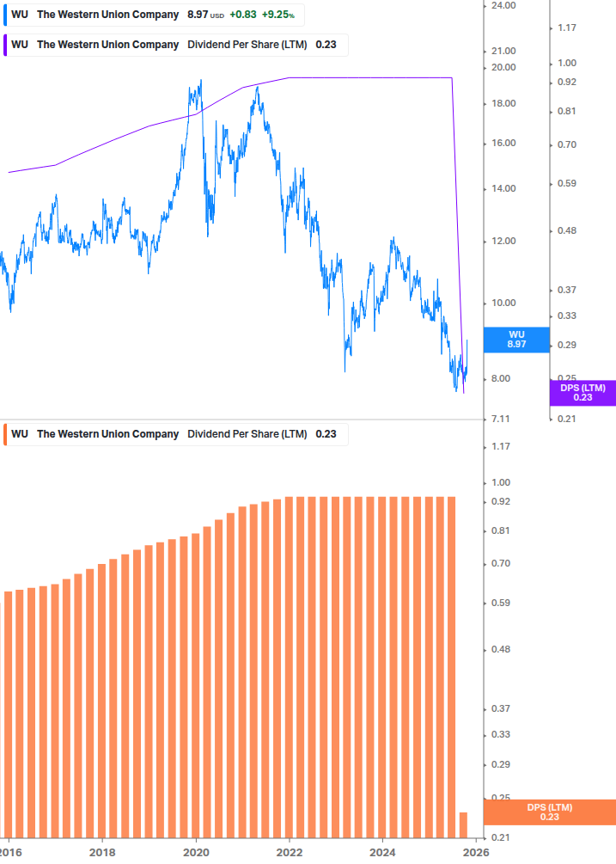Click the 2026 label on the time axis
The width and height of the screenshot is (616, 864).
tap(476, 852)
